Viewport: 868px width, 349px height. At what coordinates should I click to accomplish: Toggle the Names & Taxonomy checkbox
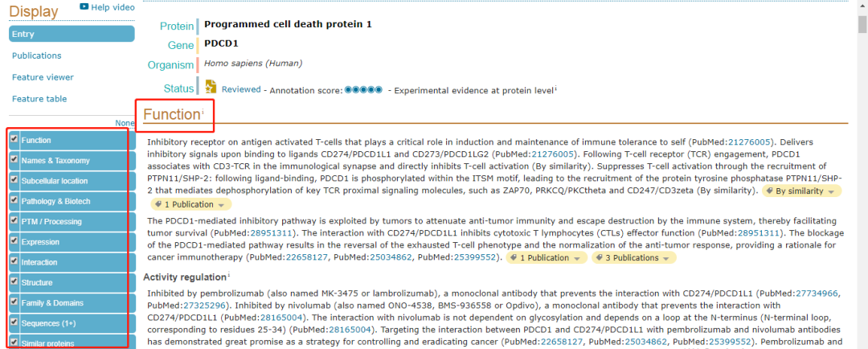pos(14,159)
